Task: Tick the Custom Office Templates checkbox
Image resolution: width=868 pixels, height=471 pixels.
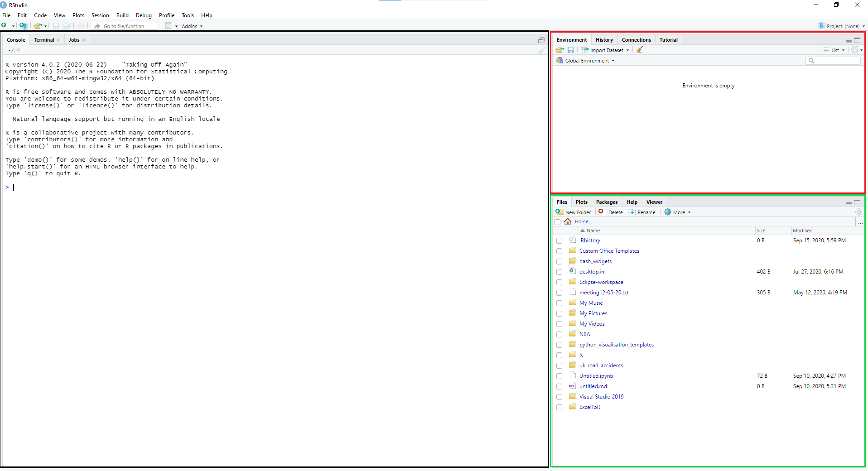Action: click(559, 251)
